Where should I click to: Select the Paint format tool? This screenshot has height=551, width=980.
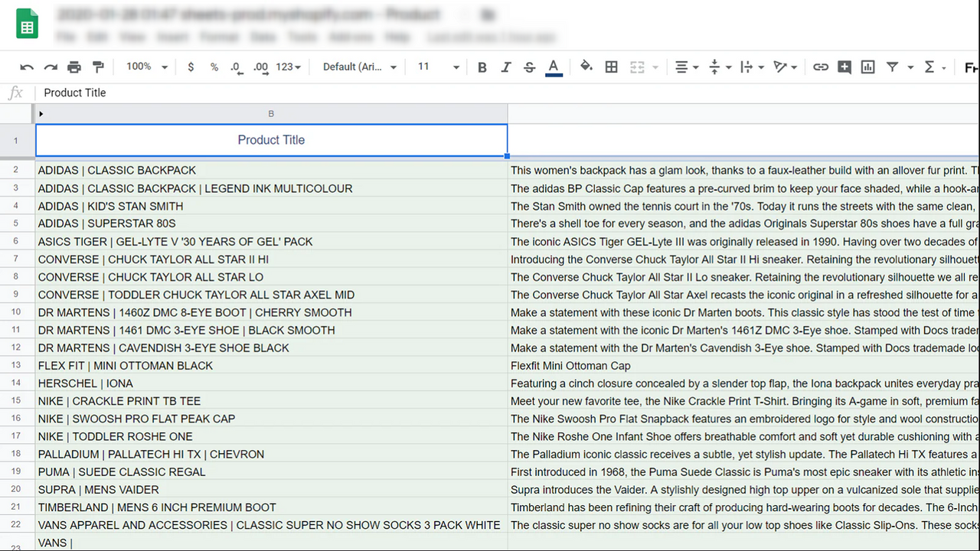(98, 67)
